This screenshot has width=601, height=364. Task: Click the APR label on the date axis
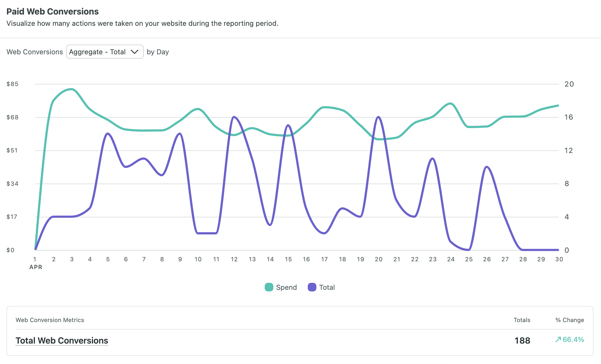[x=36, y=267]
